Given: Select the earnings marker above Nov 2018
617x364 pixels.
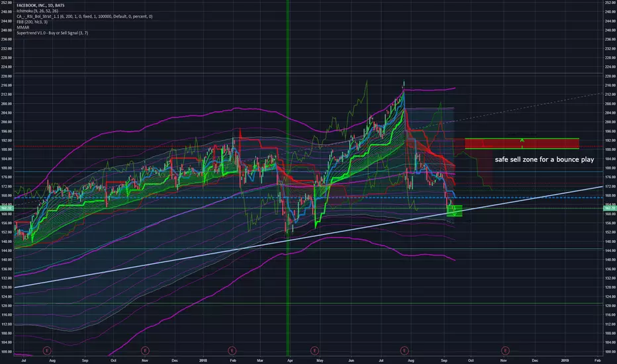Looking at the screenshot, I should tap(505, 350).
